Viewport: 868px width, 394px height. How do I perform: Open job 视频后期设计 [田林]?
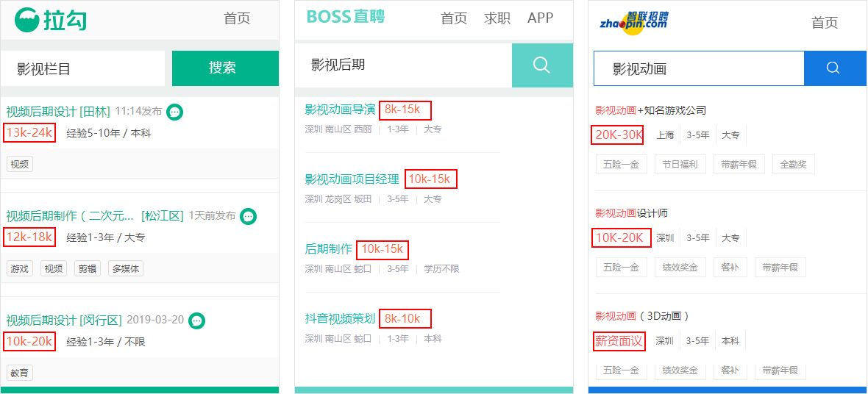point(58,112)
